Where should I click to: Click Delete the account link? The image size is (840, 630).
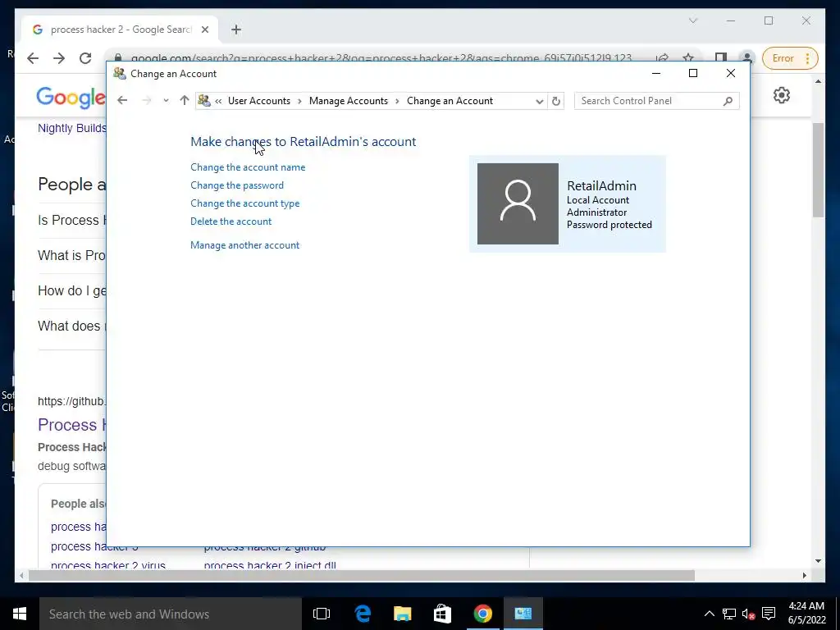click(231, 221)
